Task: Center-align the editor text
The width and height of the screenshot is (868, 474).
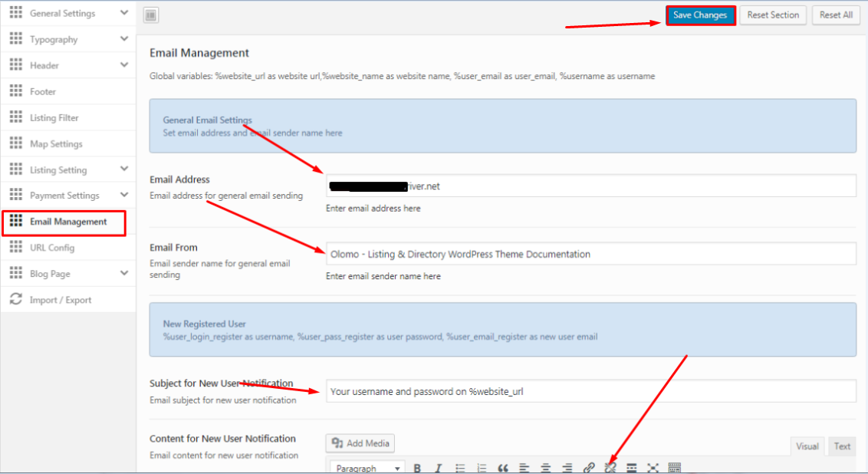Action: point(546,468)
